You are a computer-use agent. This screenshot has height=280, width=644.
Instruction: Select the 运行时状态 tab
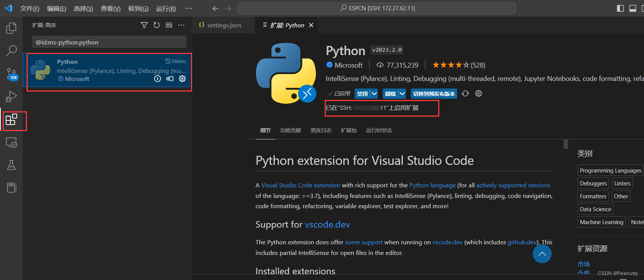tap(379, 130)
